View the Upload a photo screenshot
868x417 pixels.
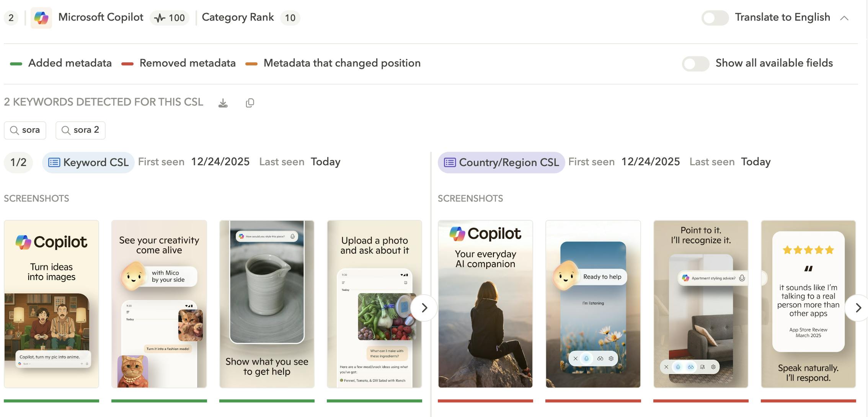(x=374, y=304)
